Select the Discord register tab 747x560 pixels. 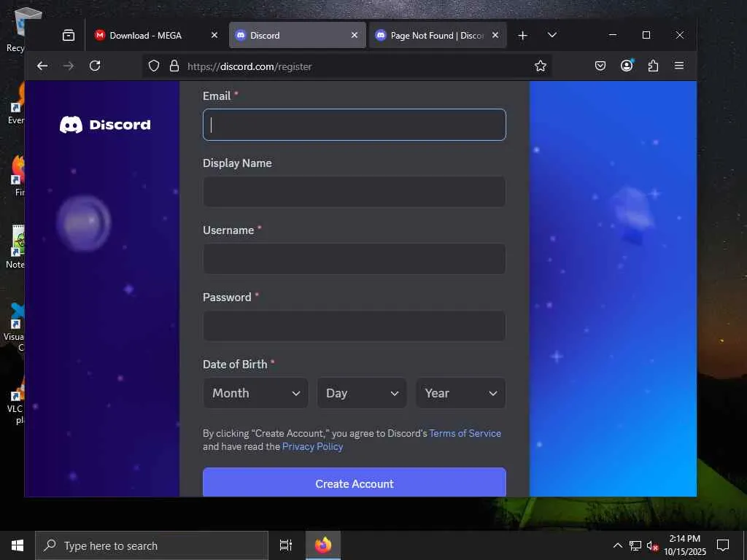pyautogui.click(x=298, y=35)
